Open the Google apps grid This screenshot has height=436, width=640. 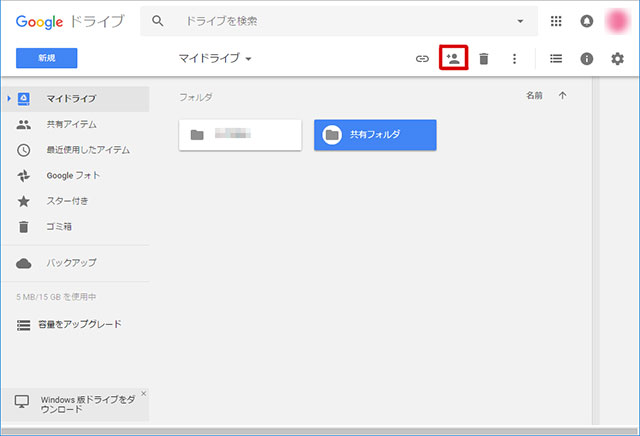[x=556, y=21]
